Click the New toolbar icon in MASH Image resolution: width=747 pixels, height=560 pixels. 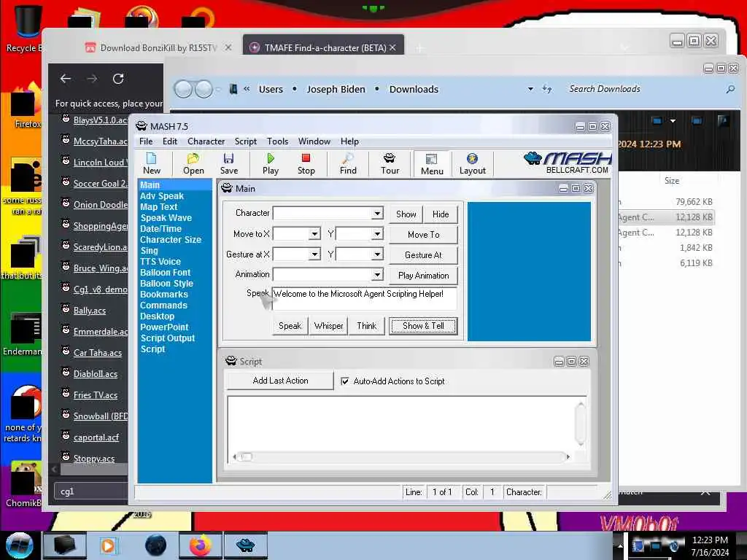[x=152, y=163]
